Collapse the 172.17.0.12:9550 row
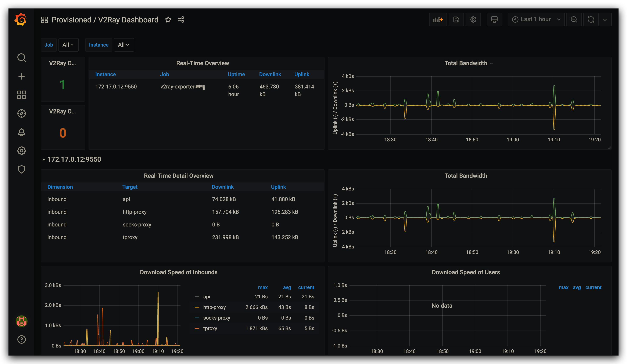The height and width of the screenshot is (364, 627). coord(74,159)
